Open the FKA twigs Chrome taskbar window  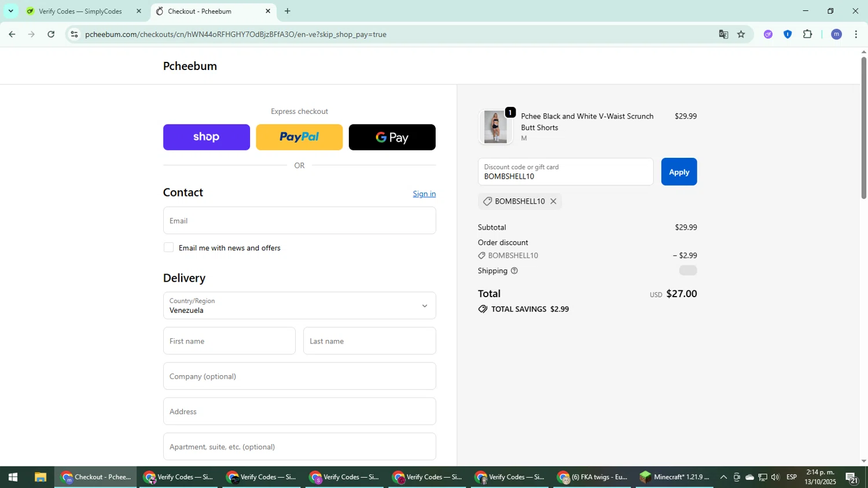[x=593, y=477]
